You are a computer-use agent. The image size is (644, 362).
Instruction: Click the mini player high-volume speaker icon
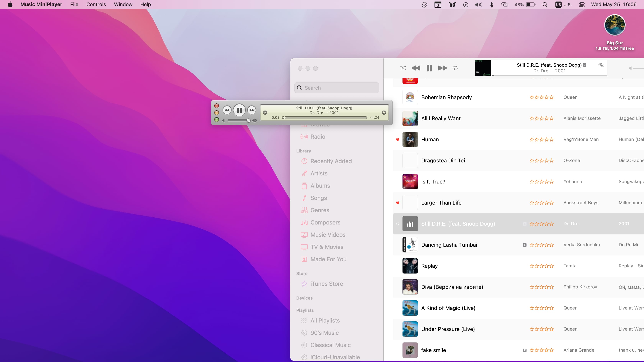[255, 120]
